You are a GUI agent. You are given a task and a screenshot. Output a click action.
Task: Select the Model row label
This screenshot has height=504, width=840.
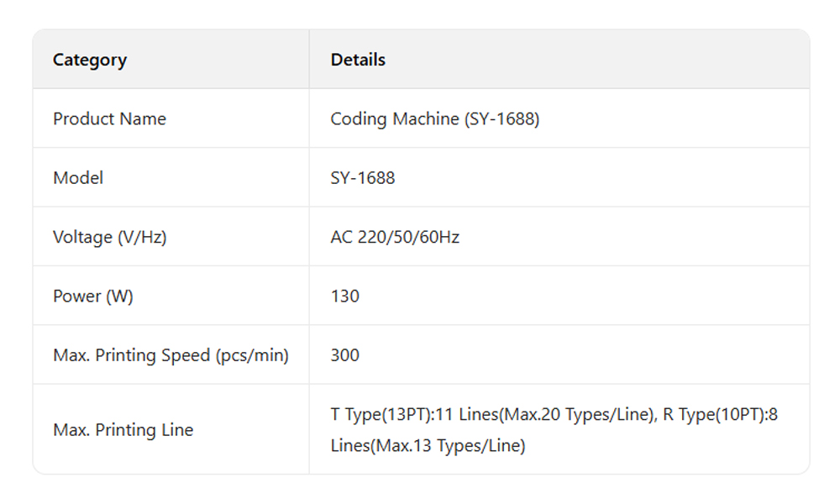click(x=78, y=178)
